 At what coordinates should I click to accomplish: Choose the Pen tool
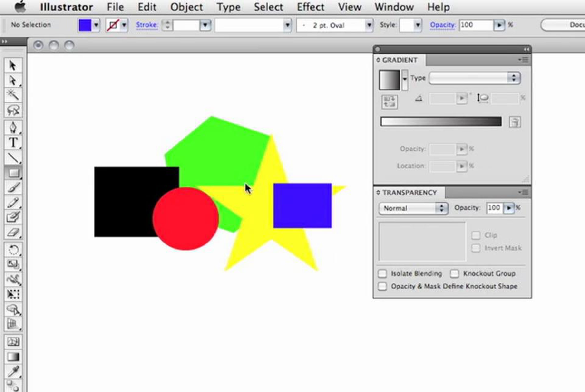(13, 128)
